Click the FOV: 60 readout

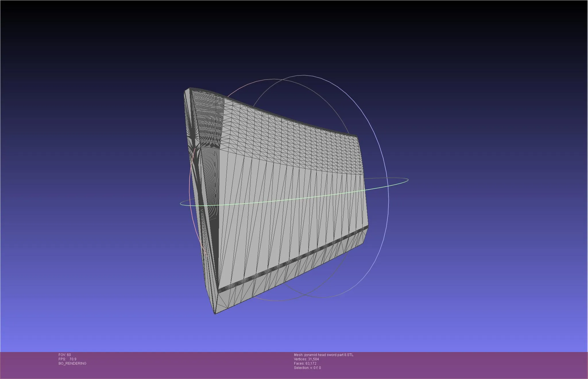pos(65,355)
